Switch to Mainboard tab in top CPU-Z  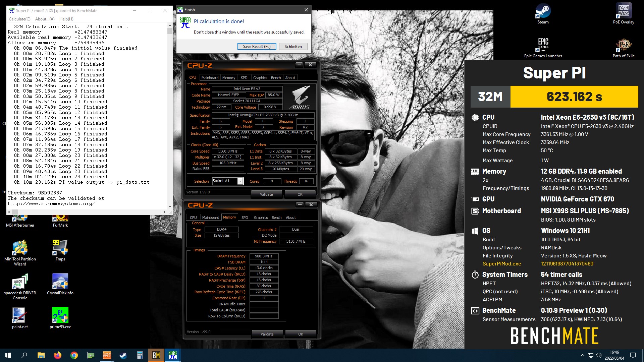point(210,78)
